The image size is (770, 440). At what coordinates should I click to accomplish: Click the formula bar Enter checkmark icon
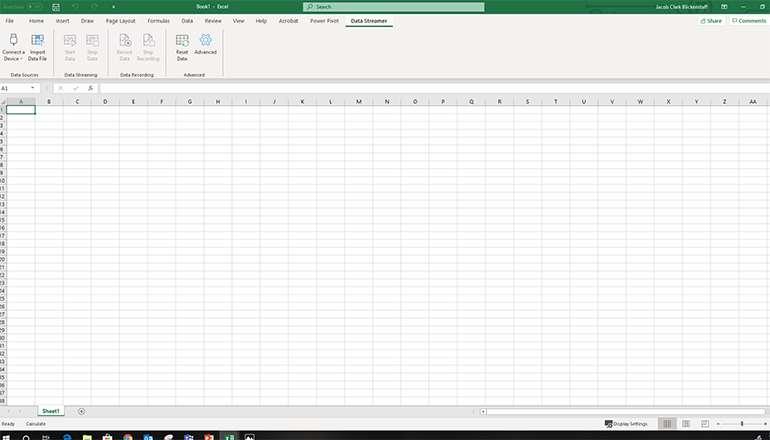point(76,88)
